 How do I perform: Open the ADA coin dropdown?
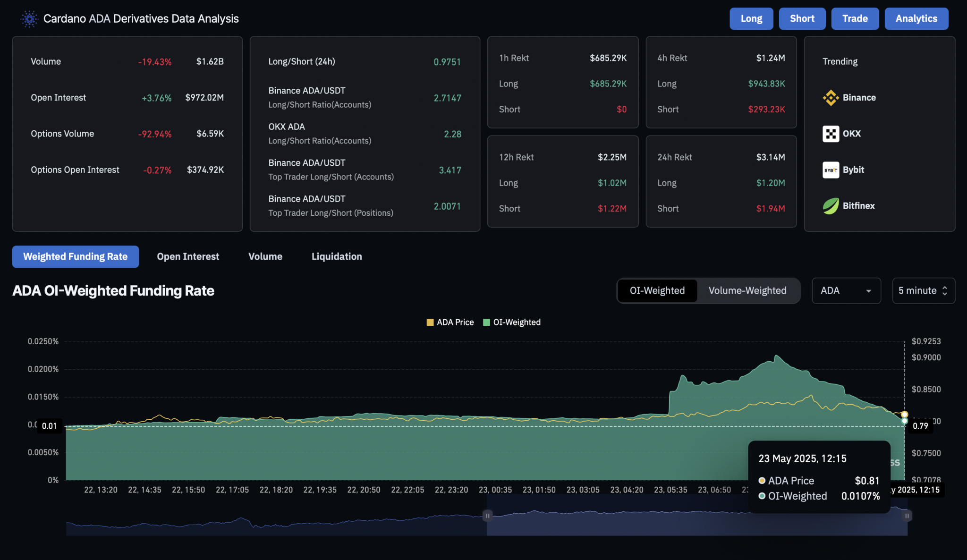point(846,291)
